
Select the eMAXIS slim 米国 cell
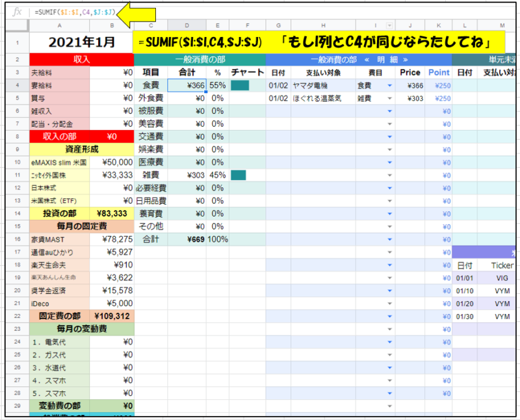point(58,162)
